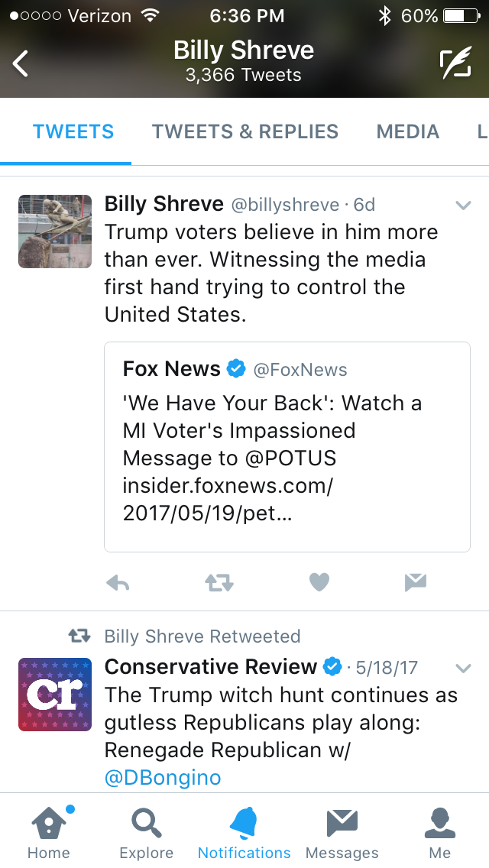
Task: Tap Billy Shreve's profile avatar
Action: (55, 232)
